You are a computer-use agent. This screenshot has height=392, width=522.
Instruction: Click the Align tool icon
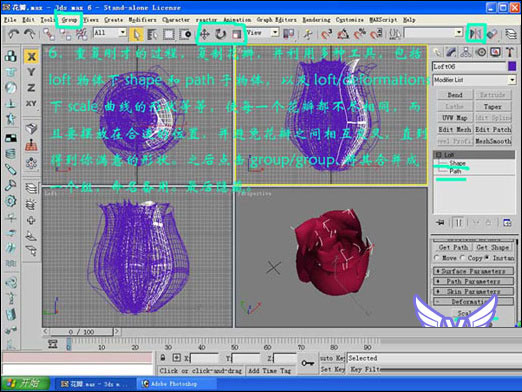click(x=492, y=34)
